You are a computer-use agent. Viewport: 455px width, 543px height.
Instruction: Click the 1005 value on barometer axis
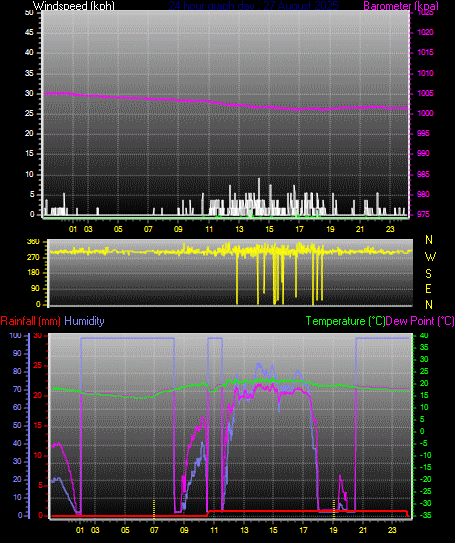[x=426, y=93]
